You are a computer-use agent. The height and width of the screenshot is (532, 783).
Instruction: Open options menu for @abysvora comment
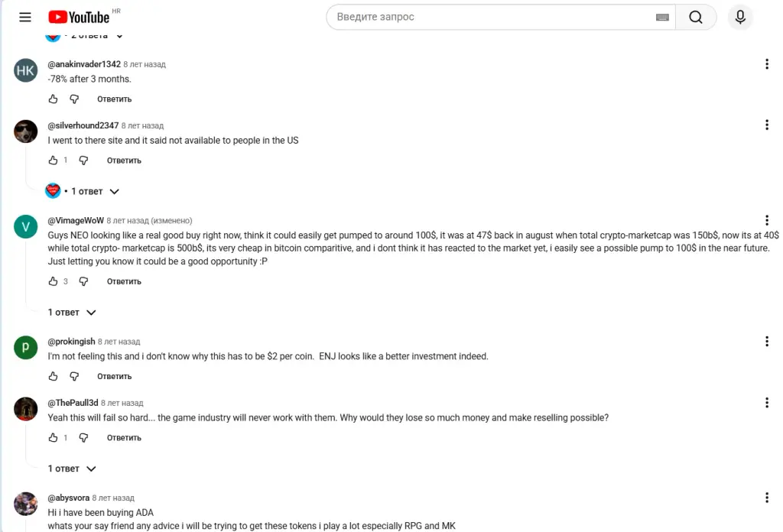point(766,498)
